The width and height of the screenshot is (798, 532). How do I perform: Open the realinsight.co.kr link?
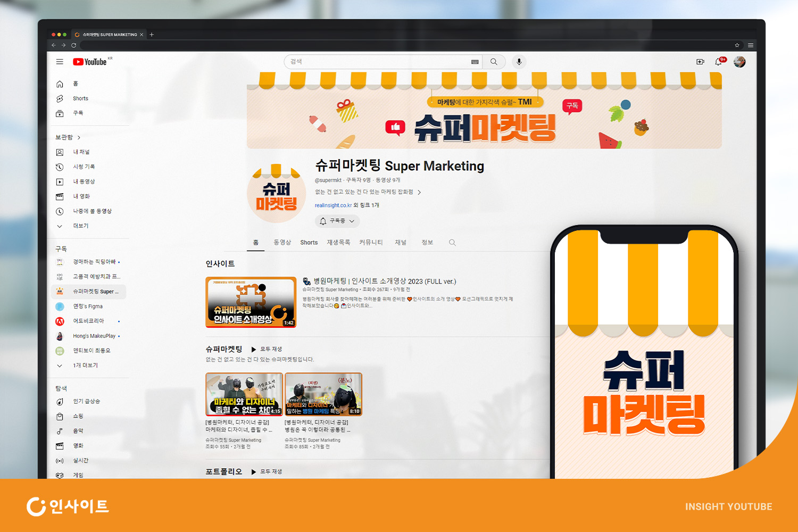[333, 205]
